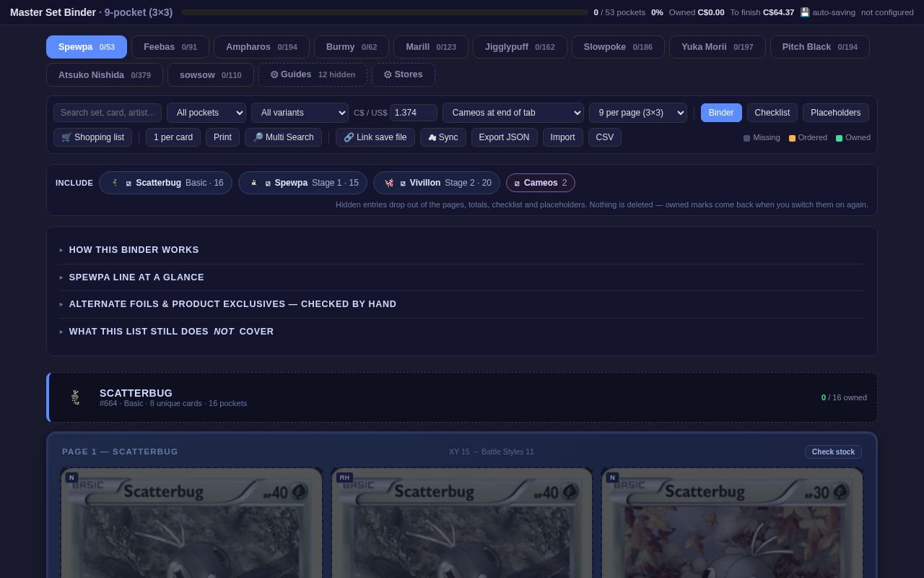The height and width of the screenshot is (578, 924).
Task: Click the Vivillon sprite in the Include row
Action: coord(389,183)
